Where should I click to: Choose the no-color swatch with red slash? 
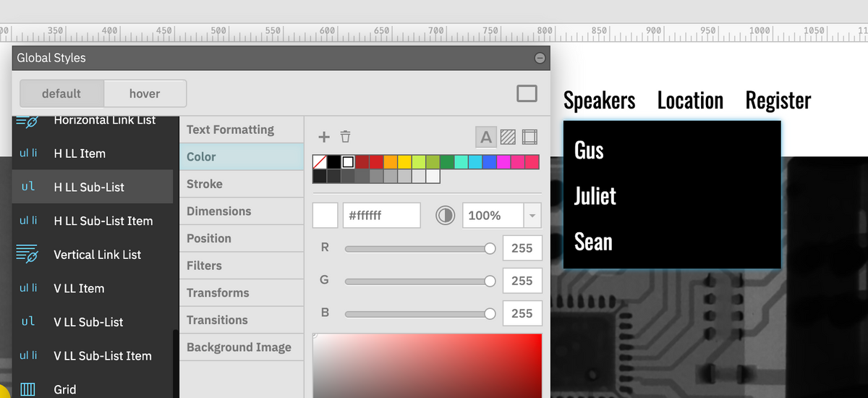319,162
